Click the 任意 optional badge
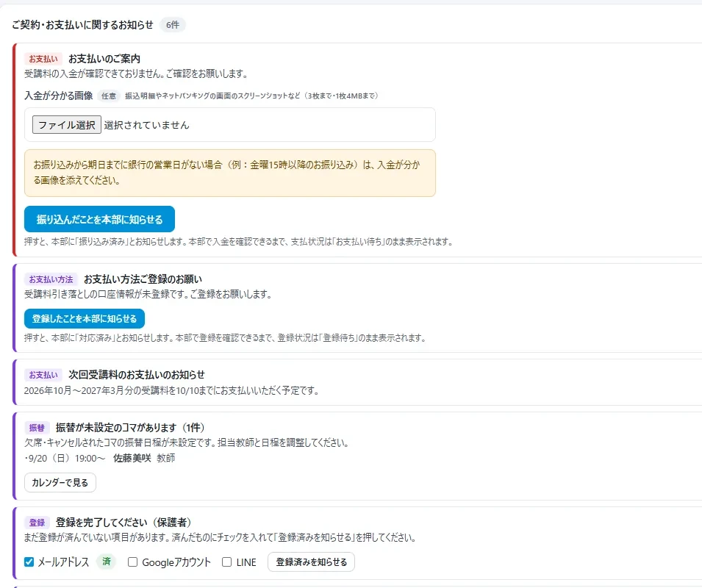Image resolution: width=702 pixels, height=588 pixels. coord(108,96)
